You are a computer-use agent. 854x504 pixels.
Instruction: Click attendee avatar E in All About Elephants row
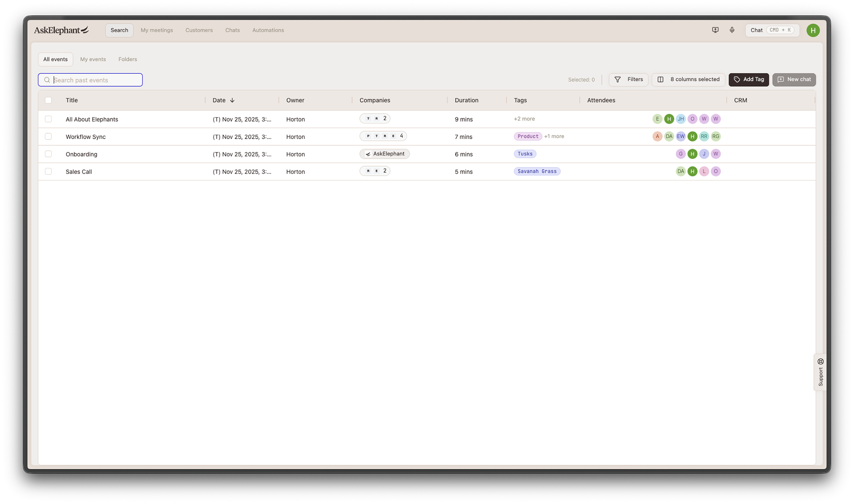point(657,119)
